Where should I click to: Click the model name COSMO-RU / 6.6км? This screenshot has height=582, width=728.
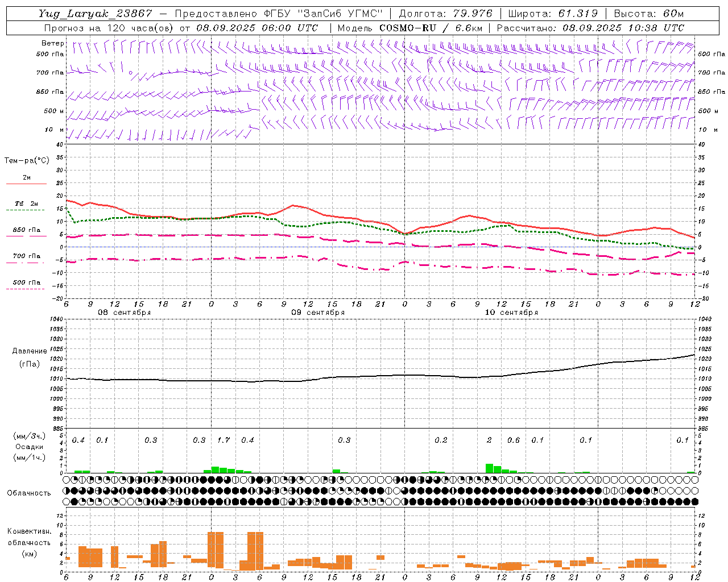[x=431, y=28]
